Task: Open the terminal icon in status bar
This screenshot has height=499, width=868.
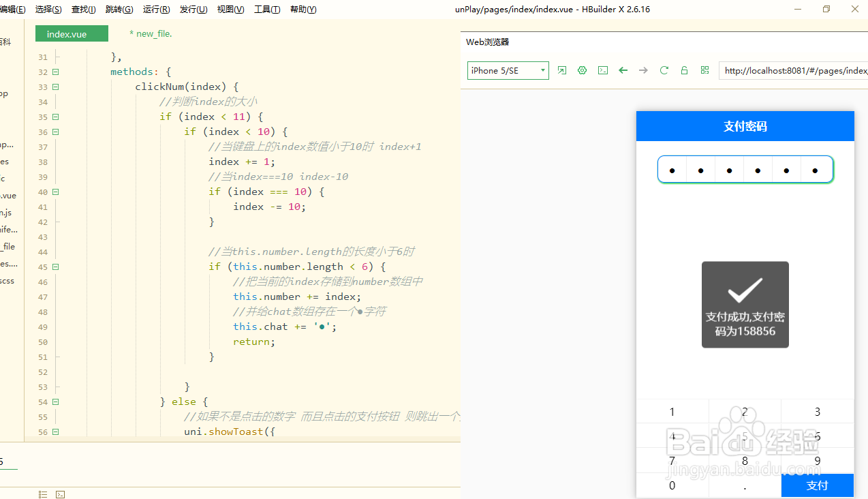Action: tap(60, 494)
